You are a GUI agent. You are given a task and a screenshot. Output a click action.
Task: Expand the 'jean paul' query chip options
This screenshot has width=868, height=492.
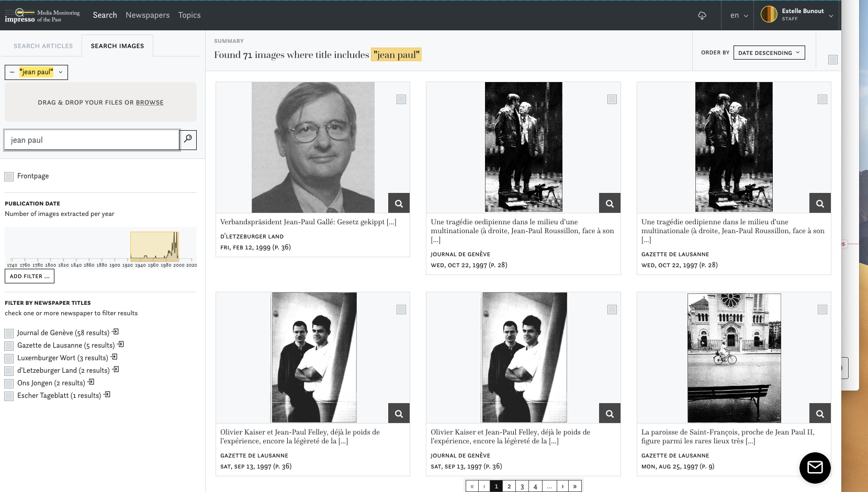pyautogui.click(x=61, y=72)
